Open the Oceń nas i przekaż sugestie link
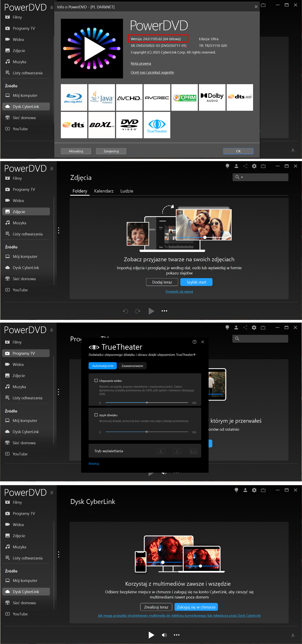The height and width of the screenshot is (644, 302). (x=152, y=72)
